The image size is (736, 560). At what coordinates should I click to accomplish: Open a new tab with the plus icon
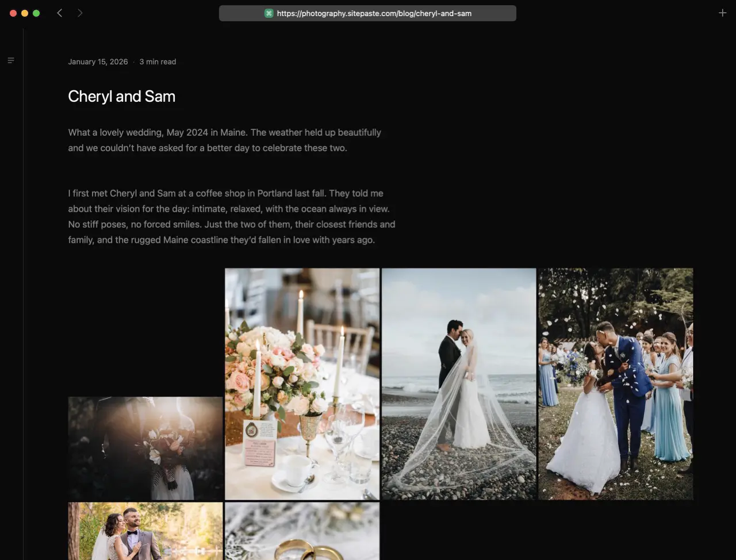pyautogui.click(x=722, y=12)
